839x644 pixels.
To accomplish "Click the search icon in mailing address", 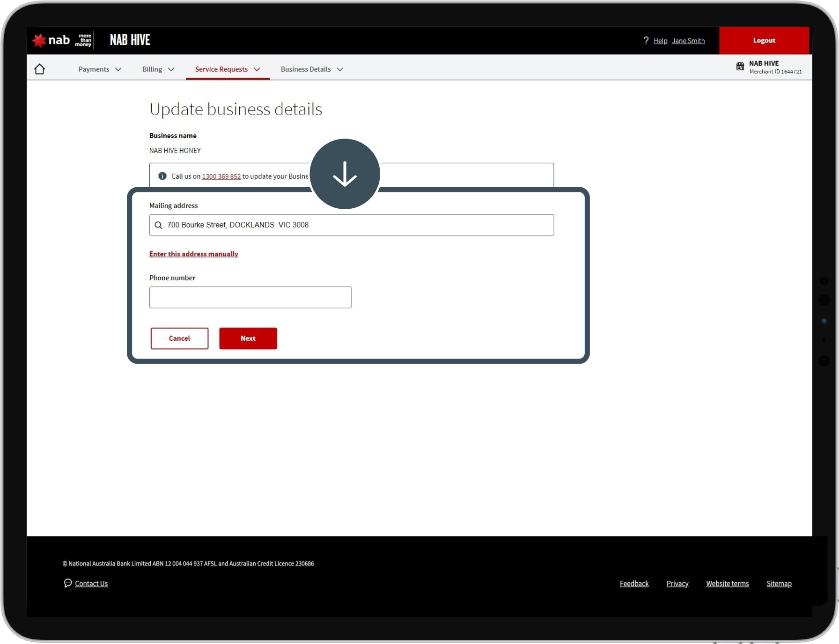I will click(159, 225).
